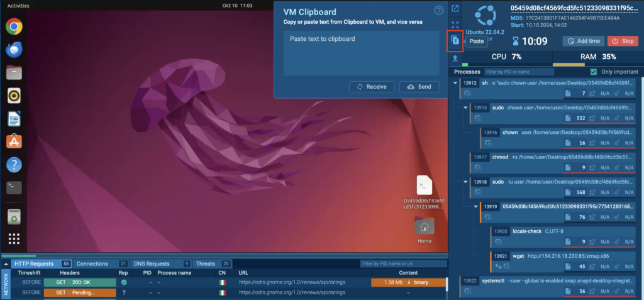
Task: Click the 368 files count on process 13918
Action: point(580,192)
